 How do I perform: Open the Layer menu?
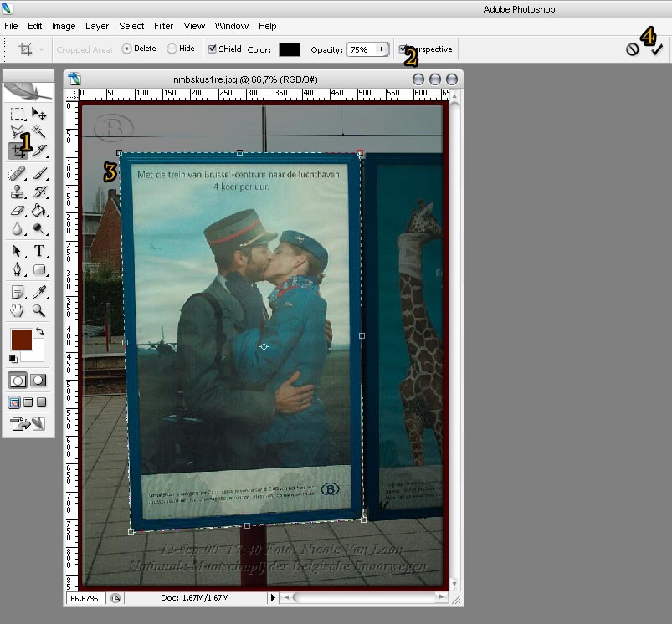pos(97,26)
